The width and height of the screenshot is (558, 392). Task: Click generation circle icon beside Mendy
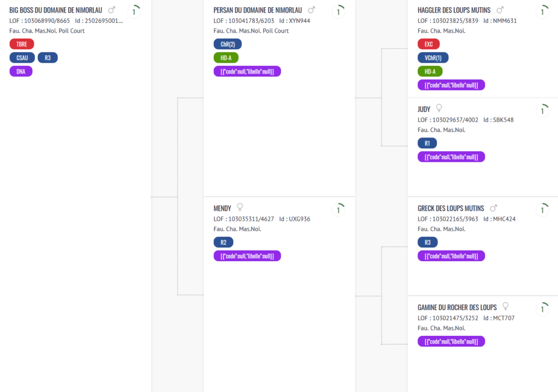(338, 210)
